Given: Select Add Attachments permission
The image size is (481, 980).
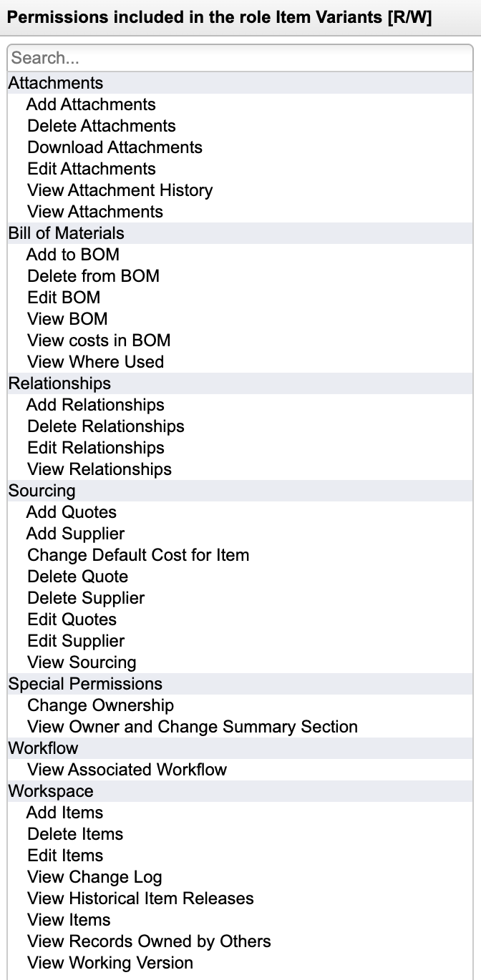Looking at the screenshot, I should 91,104.
